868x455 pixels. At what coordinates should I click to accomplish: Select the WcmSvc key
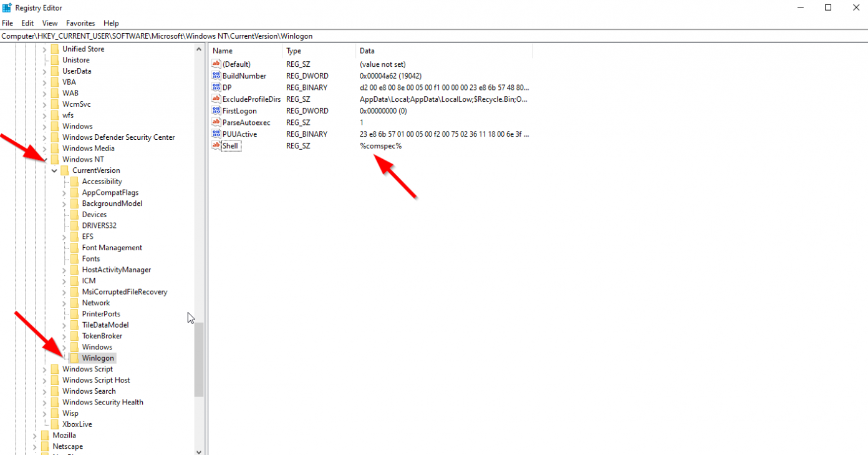77,104
